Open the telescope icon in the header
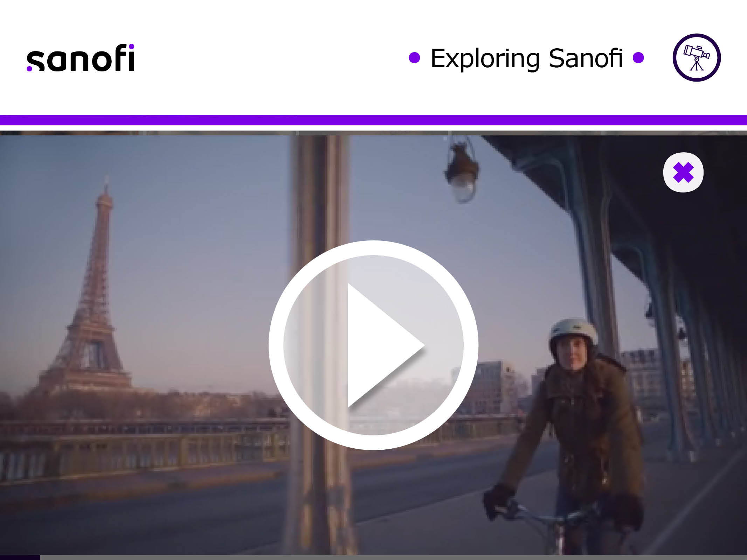Screen dimensions: 747x560 [x=697, y=57]
